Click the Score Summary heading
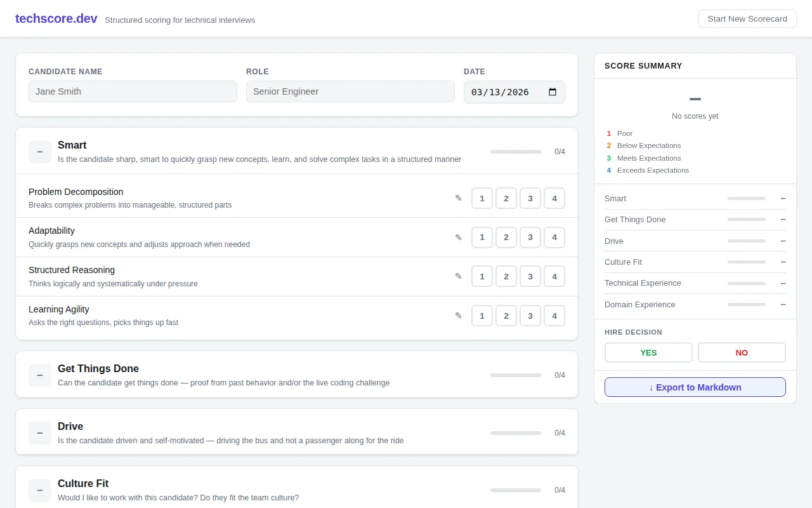 pyautogui.click(x=643, y=65)
